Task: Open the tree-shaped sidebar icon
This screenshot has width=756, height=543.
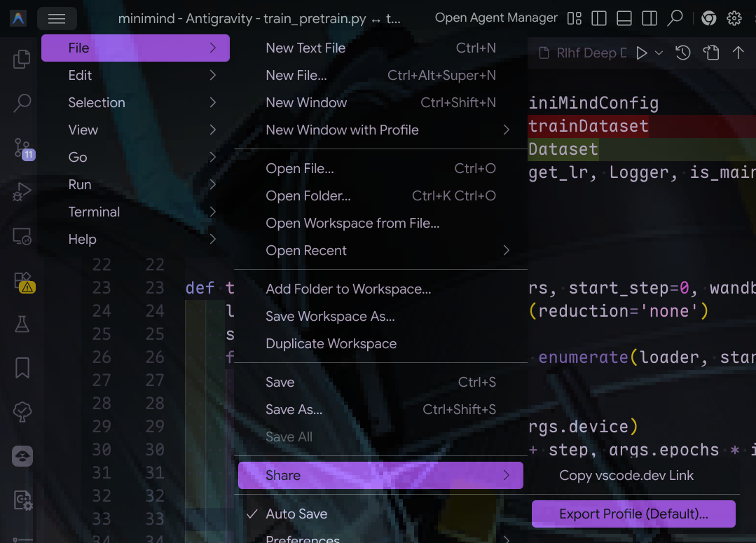Action: click(x=22, y=412)
